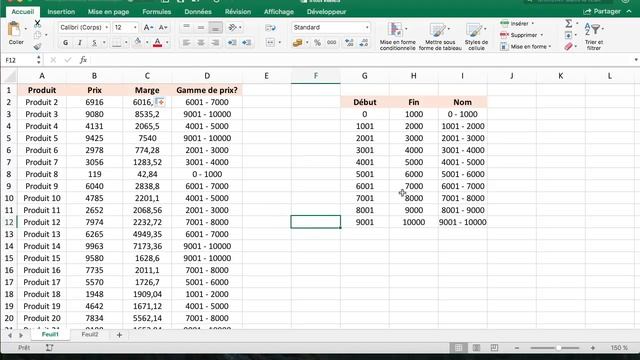The image size is (640, 360).
Task: Activate the format painter brush
Action: [38, 47]
